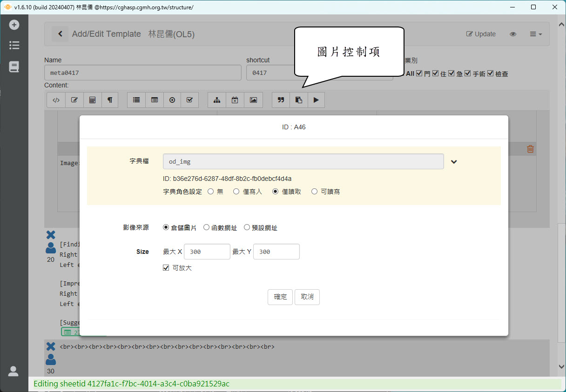
Task: Select 函數網址 as image source
Action: pos(207,227)
